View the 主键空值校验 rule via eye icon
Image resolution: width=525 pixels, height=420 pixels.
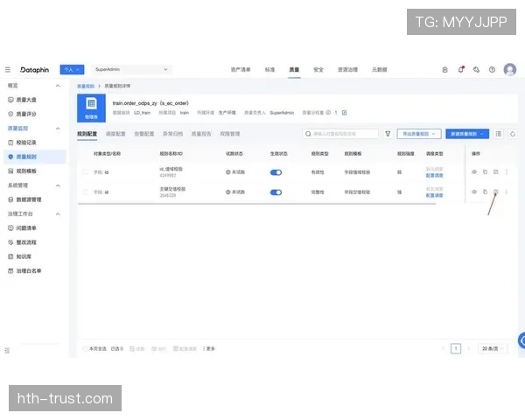pos(474,192)
